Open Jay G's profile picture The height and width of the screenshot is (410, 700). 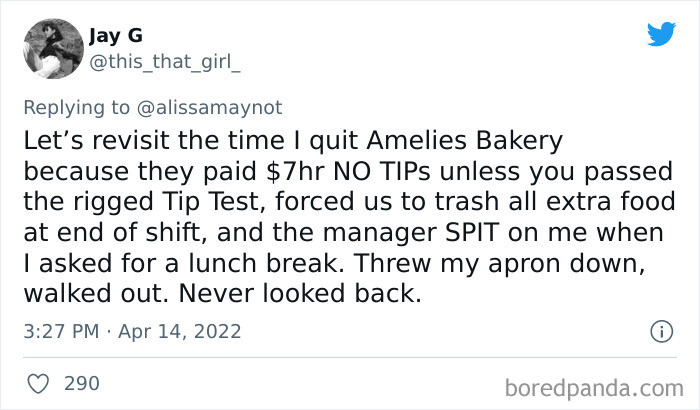53,49
